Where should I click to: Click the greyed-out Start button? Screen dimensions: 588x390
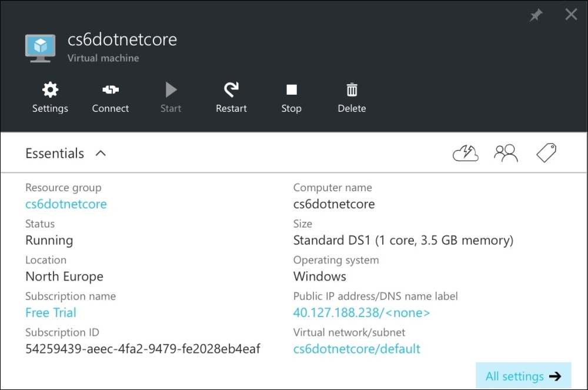click(171, 98)
